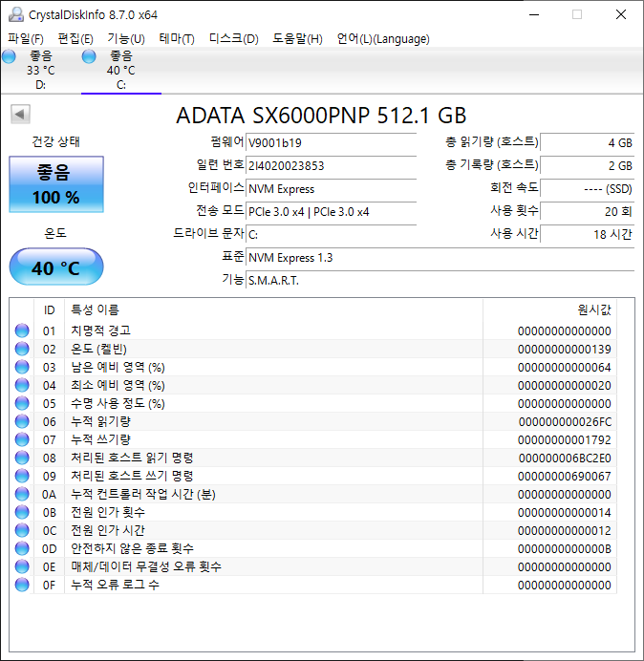Click status orb of attribute 0B 전원 인가 횟수
This screenshot has width=644, height=661.
22,512
